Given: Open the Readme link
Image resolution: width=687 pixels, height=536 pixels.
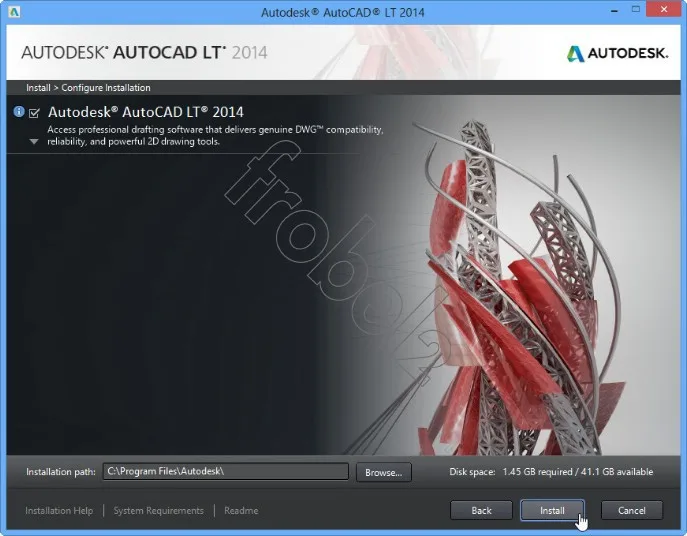Looking at the screenshot, I should 241,511.
